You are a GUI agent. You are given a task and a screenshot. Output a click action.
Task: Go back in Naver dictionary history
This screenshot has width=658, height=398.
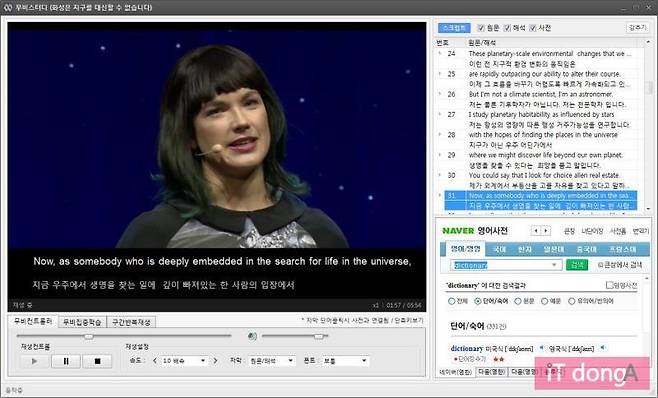pos(535,230)
